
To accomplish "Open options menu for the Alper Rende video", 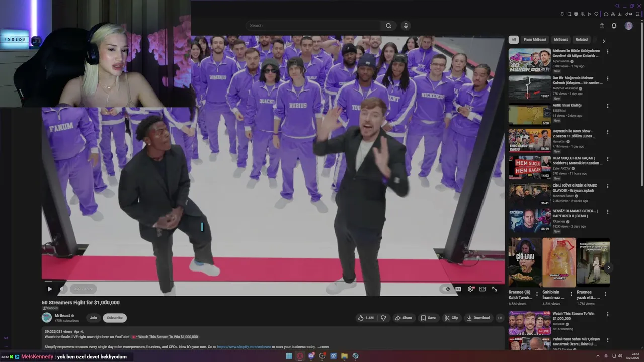I will [607, 51].
